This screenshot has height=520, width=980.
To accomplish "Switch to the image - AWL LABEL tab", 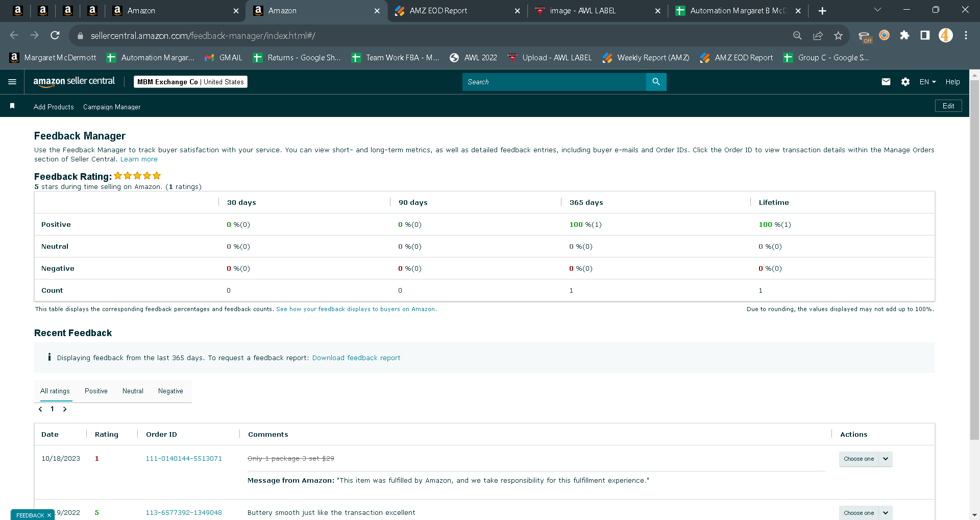I will tap(597, 11).
